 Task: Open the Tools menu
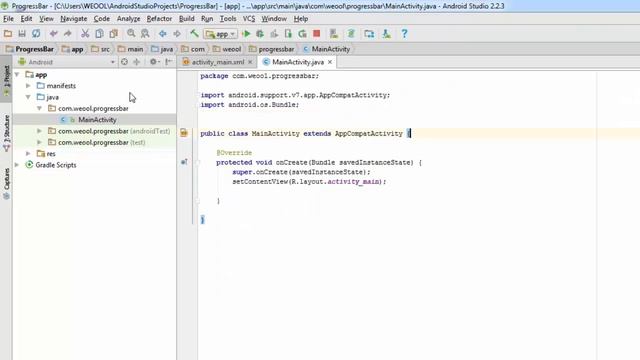click(228, 19)
